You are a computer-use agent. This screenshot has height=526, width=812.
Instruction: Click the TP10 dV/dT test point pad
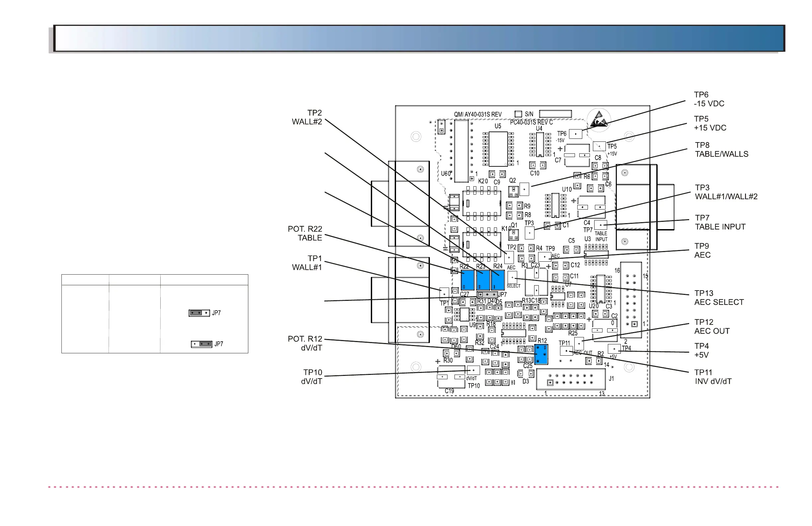(473, 370)
